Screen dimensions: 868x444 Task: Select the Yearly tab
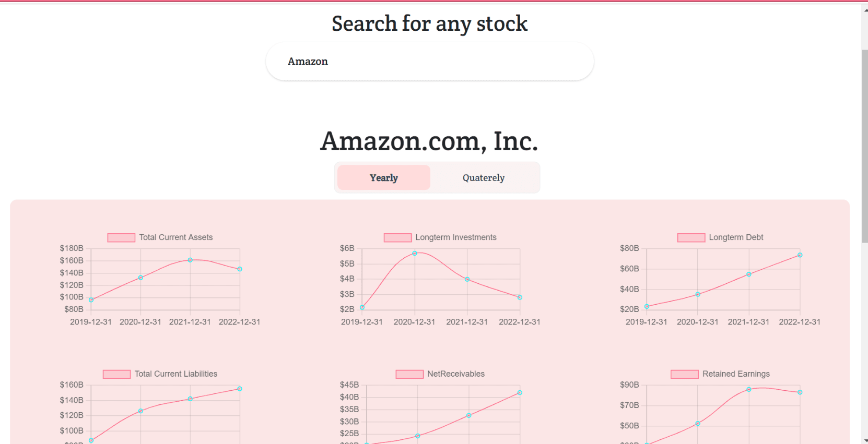point(384,177)
